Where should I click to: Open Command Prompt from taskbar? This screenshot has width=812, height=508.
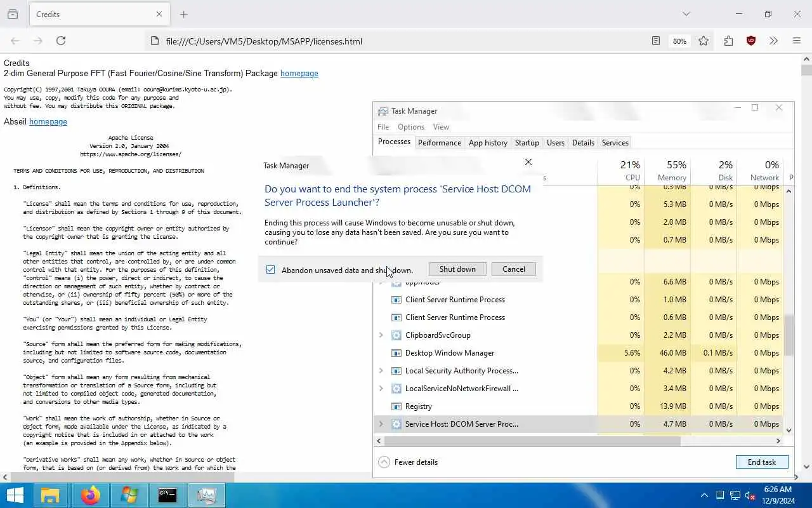click(167, 495)
